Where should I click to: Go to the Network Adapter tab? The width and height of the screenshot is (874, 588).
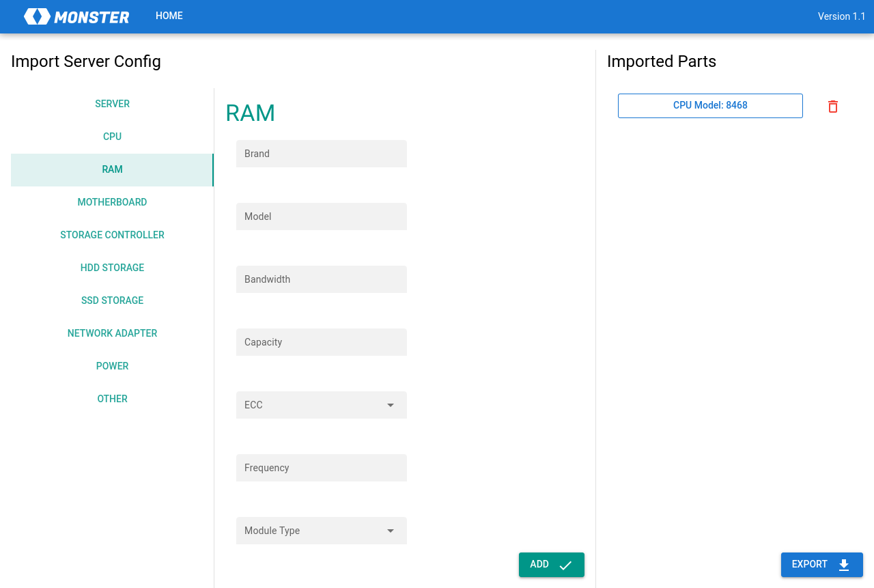[x=112, y=333]
